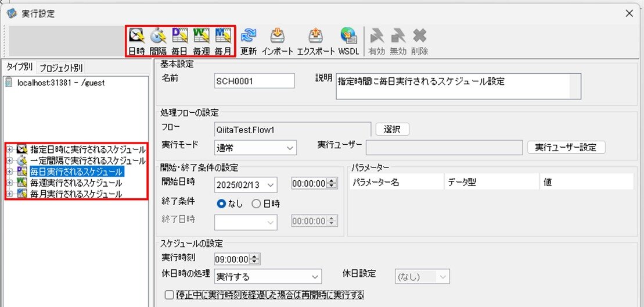This screenshot has width=644, height=307.
Task: Click the WSDL globe icon
Action: tap(348, 37)
